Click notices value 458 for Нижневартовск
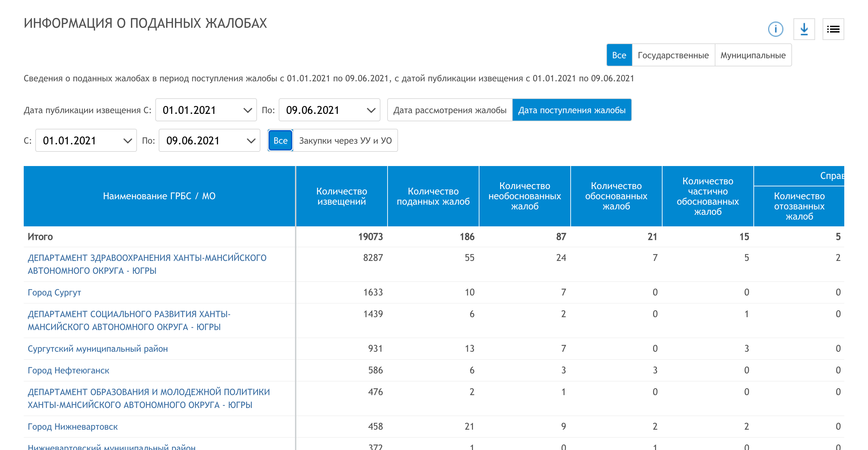 (375, 427)
